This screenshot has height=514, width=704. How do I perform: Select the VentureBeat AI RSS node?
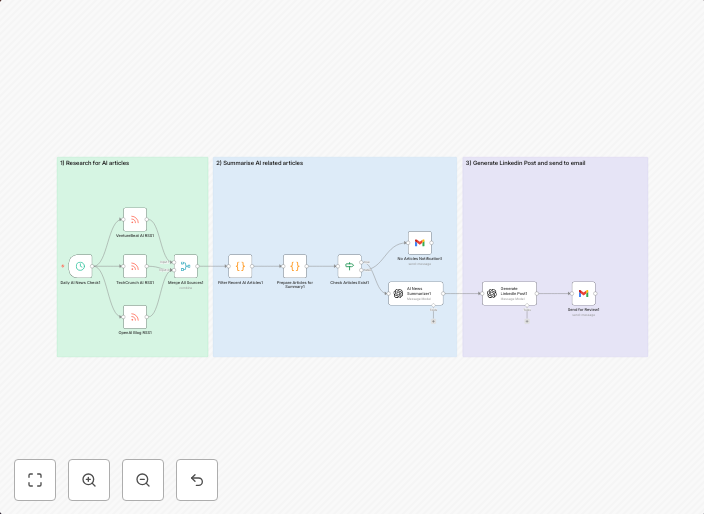[135, 219]
